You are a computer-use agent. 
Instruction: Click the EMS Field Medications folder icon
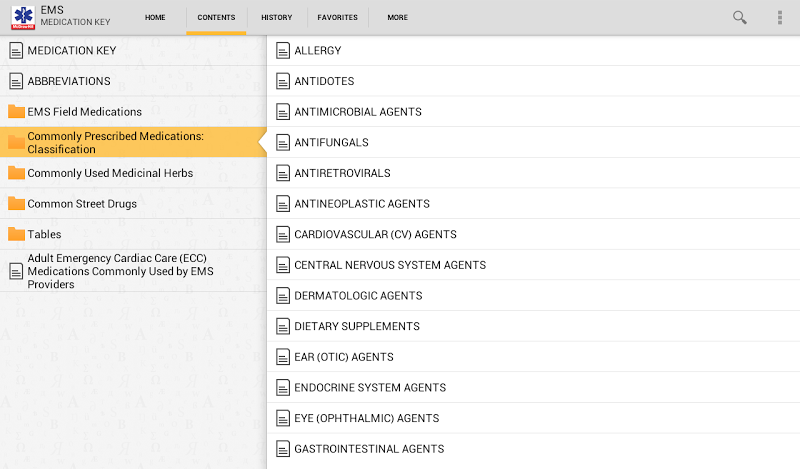16,112
